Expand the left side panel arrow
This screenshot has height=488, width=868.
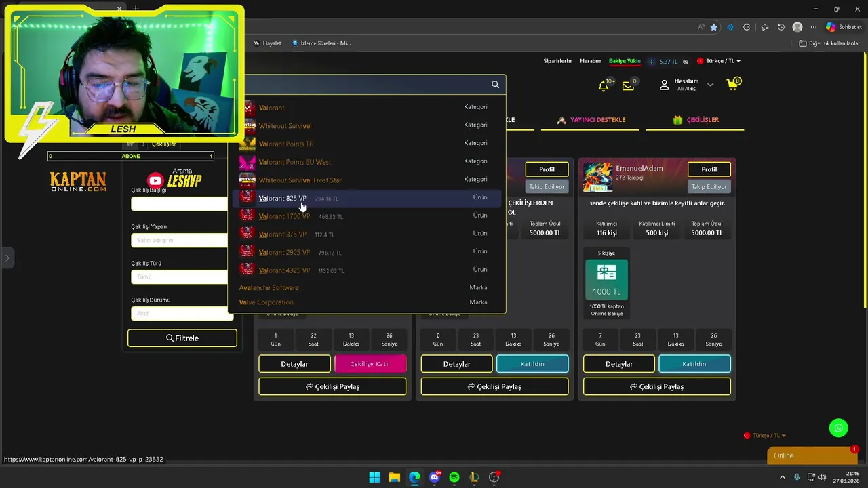(7, 258)
